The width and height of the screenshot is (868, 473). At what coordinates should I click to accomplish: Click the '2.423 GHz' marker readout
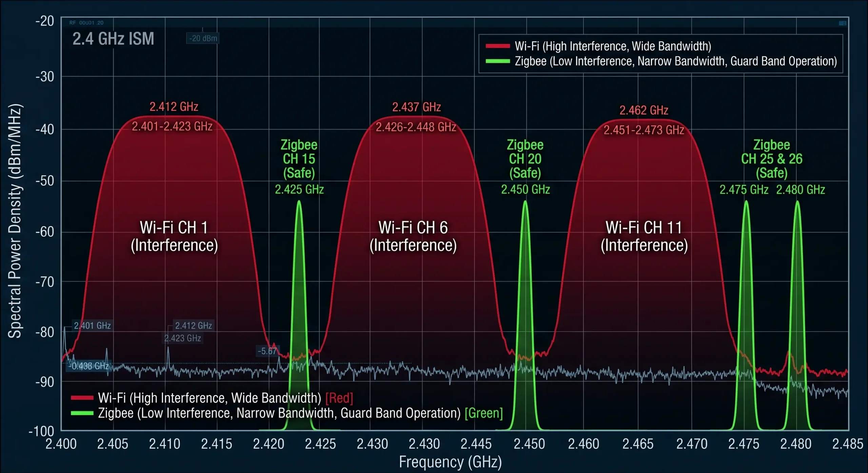click(183, 338)
